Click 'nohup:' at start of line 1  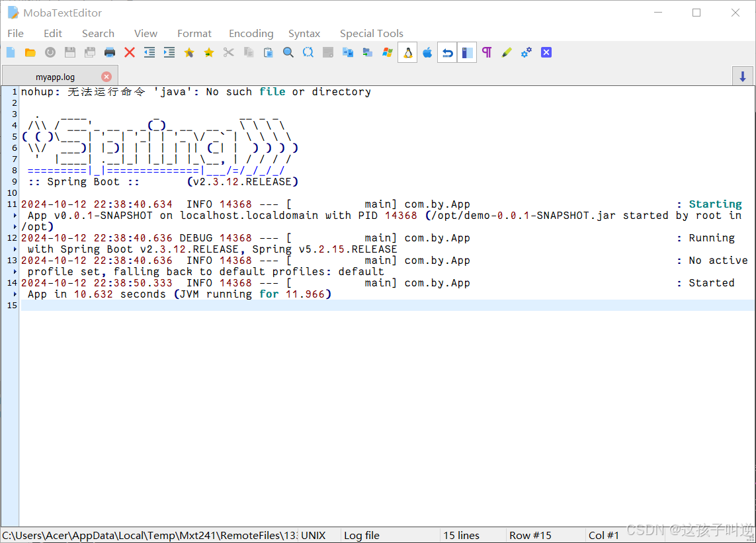[40, 92]
